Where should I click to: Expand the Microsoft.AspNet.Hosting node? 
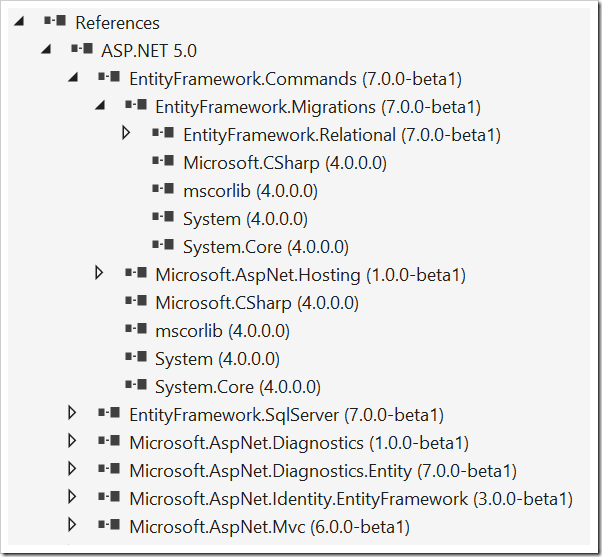point(99,273)
